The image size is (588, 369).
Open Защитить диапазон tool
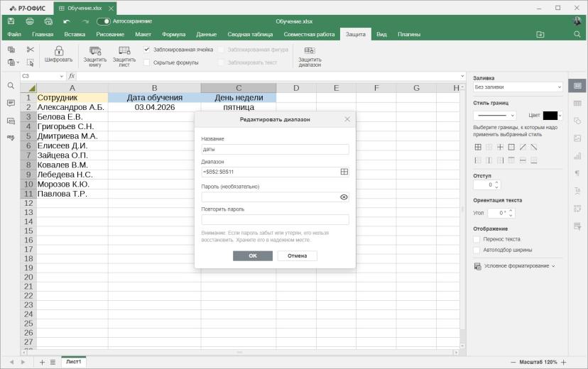coord(310,56)
